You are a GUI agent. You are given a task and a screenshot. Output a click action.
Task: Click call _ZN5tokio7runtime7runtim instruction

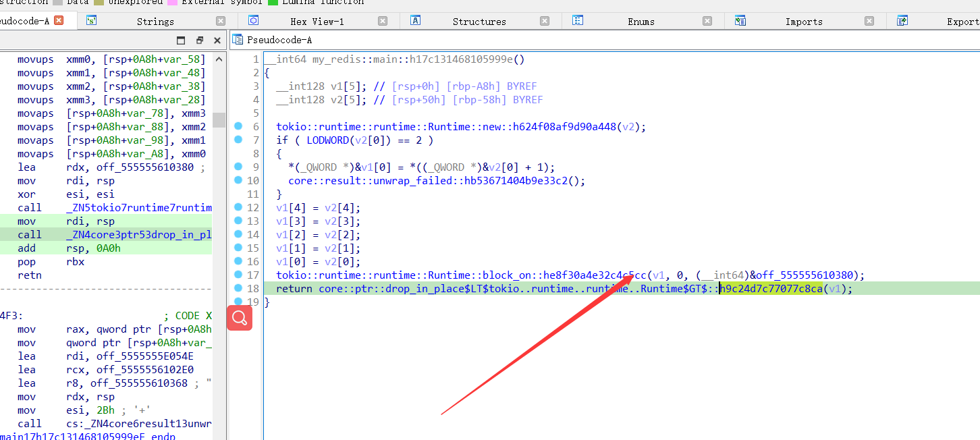coord(115,207)
